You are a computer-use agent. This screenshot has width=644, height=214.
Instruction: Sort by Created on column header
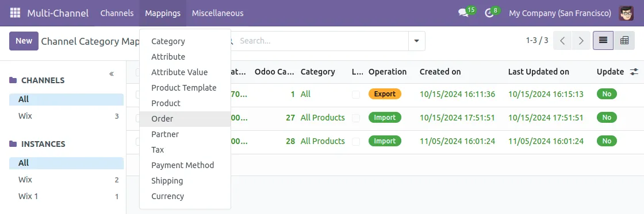pos(440,72)
